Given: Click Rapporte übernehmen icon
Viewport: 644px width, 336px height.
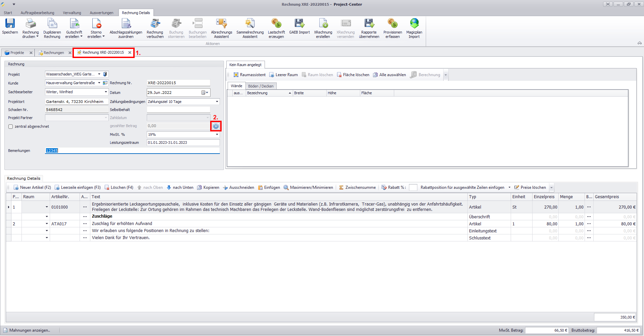Looking at the screenshot, I should coord(369,23).
